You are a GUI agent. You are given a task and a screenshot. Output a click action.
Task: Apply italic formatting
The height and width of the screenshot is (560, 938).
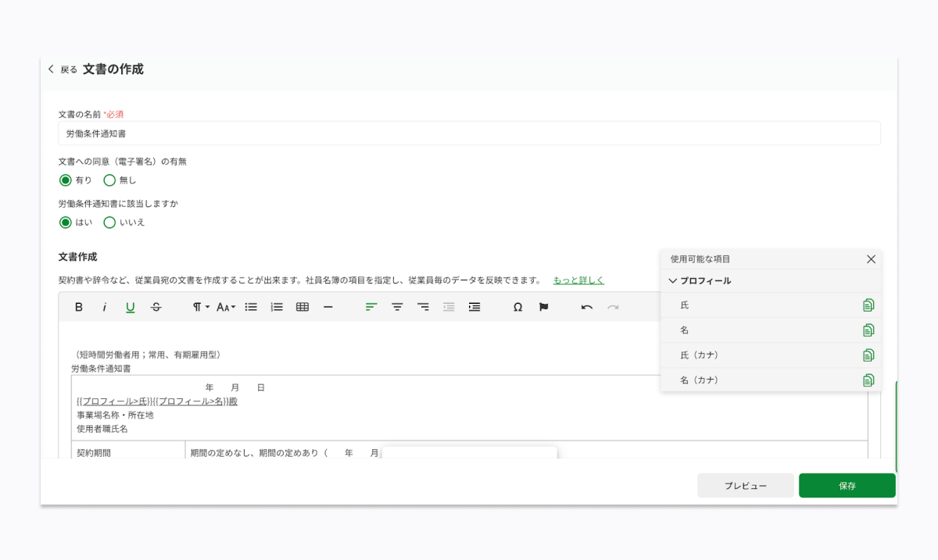click(x=104, y=307)
